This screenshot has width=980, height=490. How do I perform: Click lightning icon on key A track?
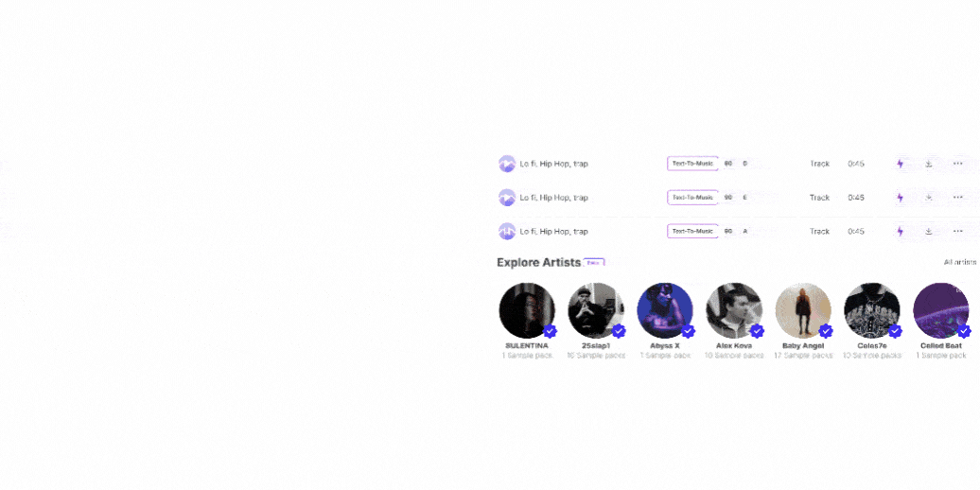[x=900, y=231]
